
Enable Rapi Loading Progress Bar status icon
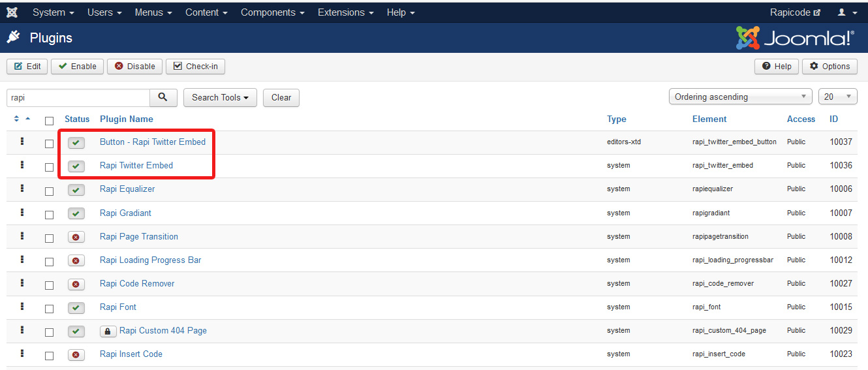click(x=76, y=261)
